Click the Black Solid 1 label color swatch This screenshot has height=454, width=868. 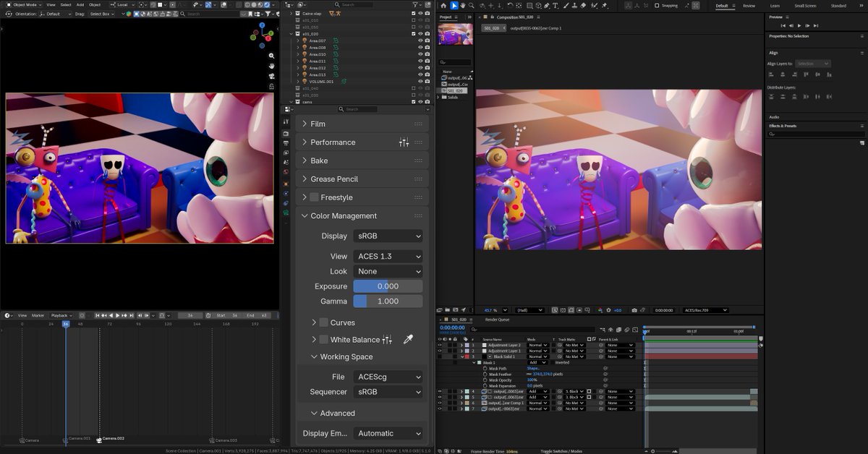click(467, 356)
